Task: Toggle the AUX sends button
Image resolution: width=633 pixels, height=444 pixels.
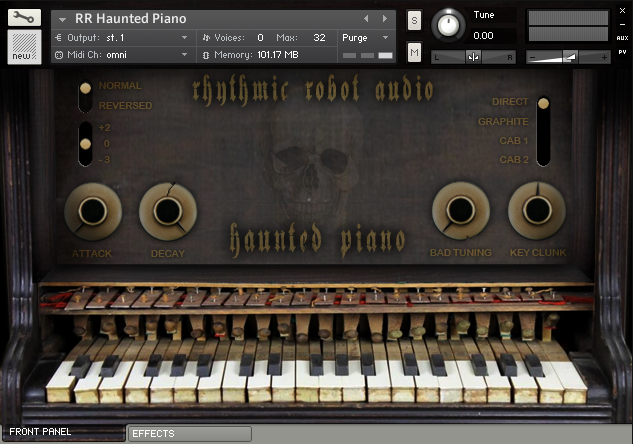Action: pos(623,38)
